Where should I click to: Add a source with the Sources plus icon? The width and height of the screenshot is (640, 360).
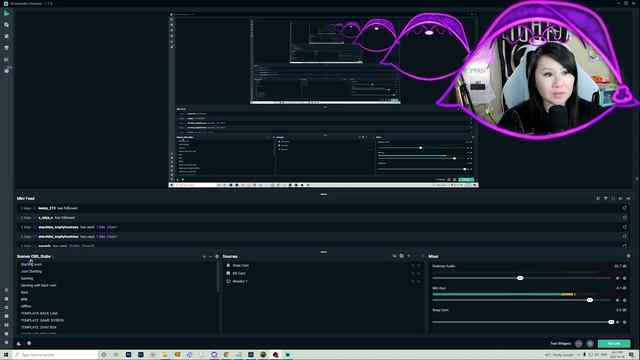[409, 256]
